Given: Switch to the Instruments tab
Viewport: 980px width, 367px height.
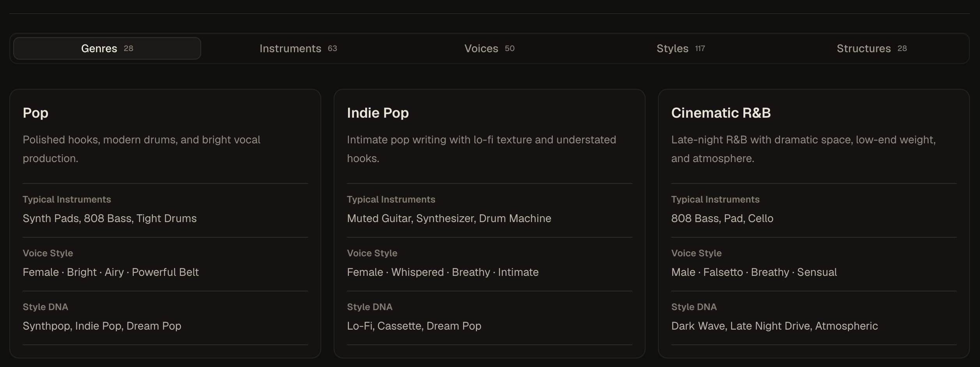Looking at the screenshot, I should click(298, 48).
